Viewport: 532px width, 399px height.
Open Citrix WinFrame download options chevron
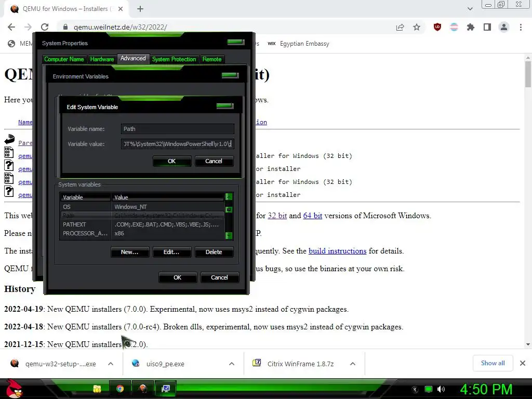[x=353, y=364]
